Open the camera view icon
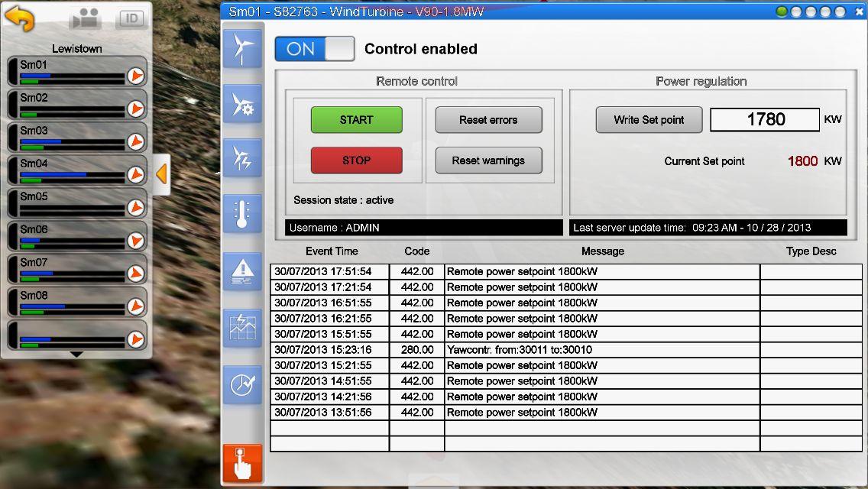The height and width of the screenshot is (489, 868). coord(85,18)
